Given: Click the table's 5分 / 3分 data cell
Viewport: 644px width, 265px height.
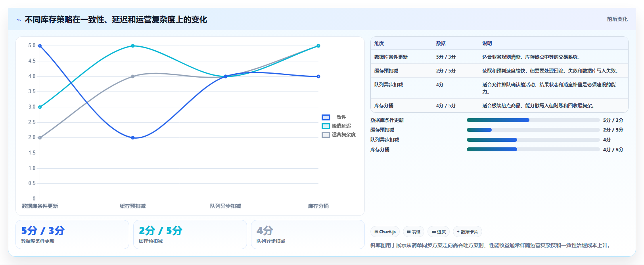Looking at the screenshot, I should pos(446,57).
